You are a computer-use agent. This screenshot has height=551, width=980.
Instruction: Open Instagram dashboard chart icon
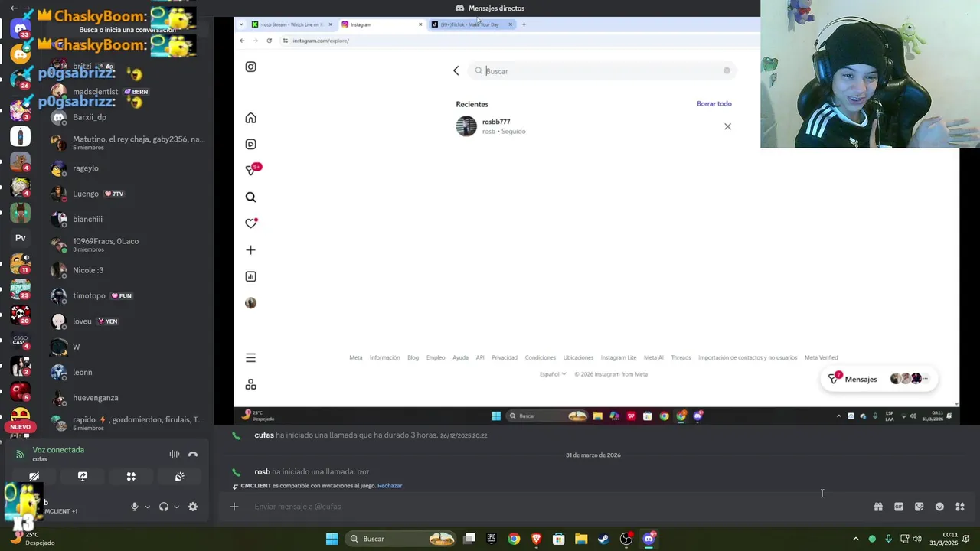coord(250,276)
